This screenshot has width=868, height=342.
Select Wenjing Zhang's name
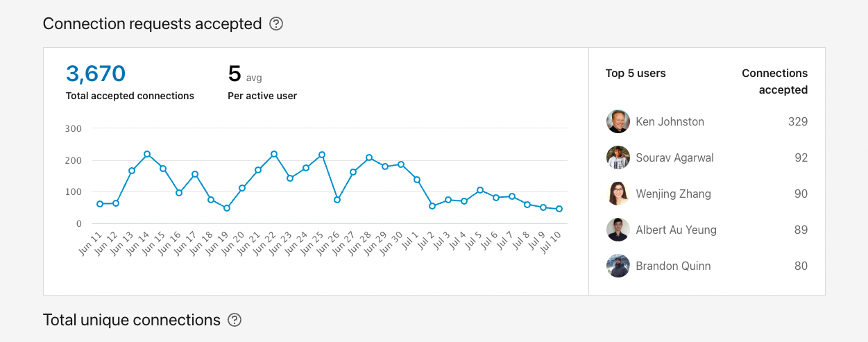[673, 194]
